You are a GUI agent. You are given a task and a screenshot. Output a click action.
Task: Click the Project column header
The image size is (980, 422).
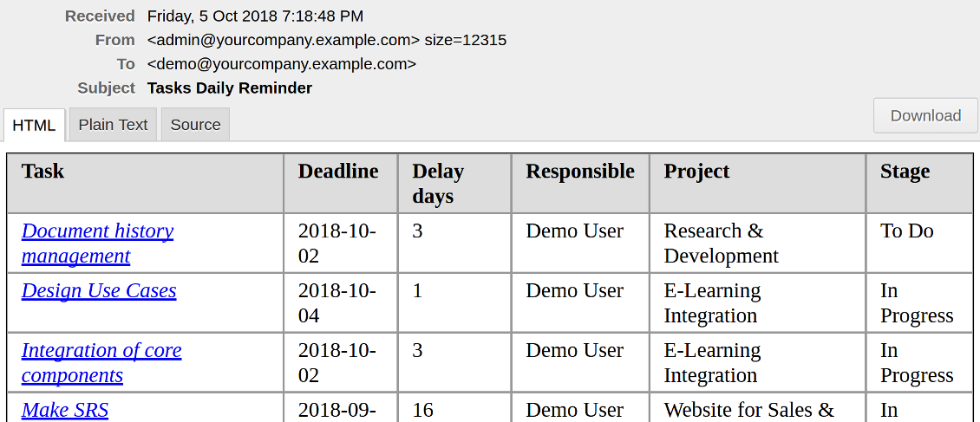point(697,171)
